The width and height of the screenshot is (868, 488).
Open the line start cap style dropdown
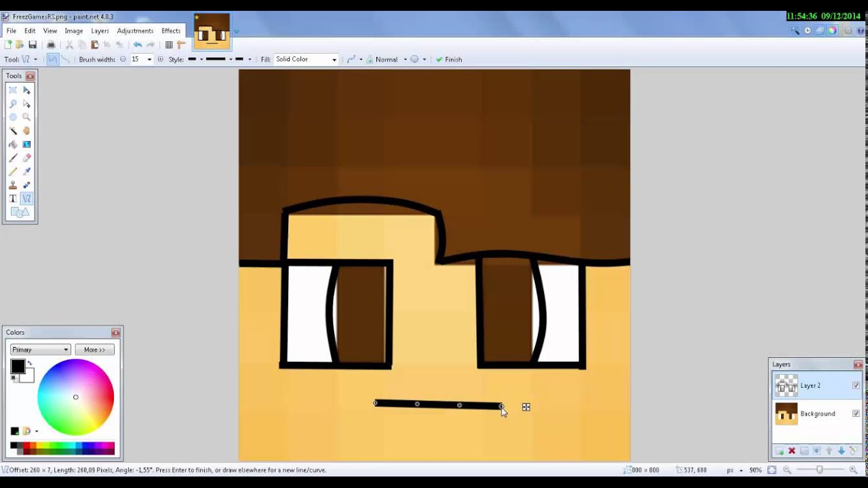[195, 60]
